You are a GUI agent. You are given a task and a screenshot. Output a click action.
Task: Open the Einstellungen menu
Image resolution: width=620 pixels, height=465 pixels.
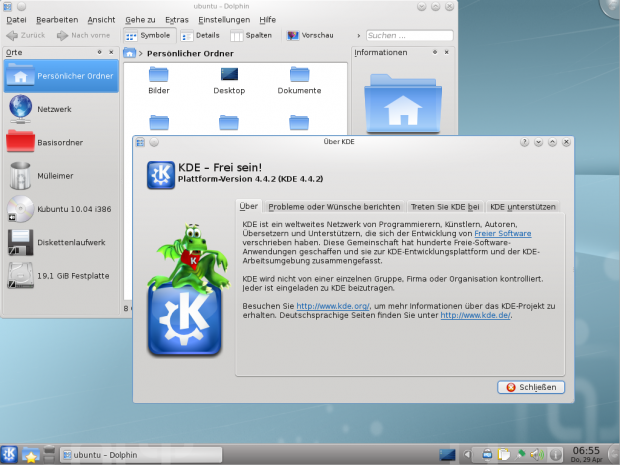[x=224, y=20]
